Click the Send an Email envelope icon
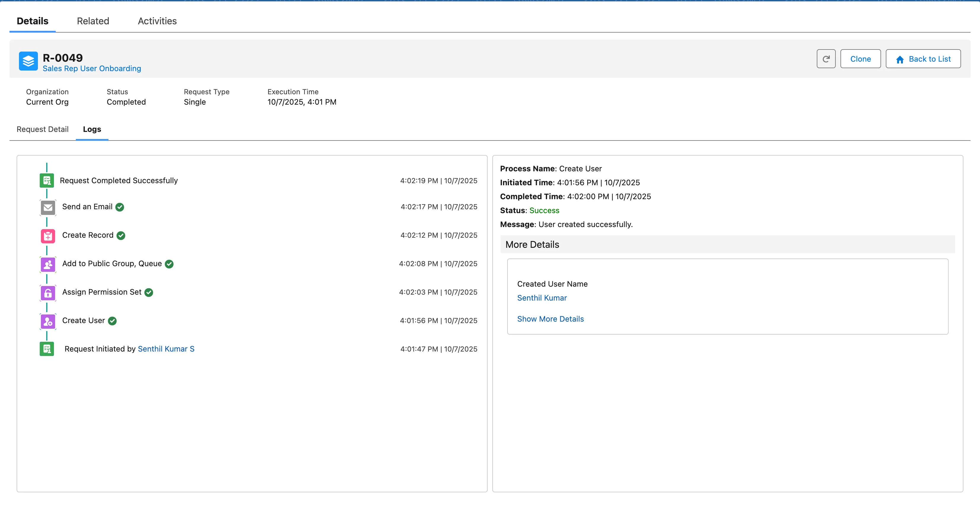Screen dimensions: 980x511 click(x=48, y=207)
